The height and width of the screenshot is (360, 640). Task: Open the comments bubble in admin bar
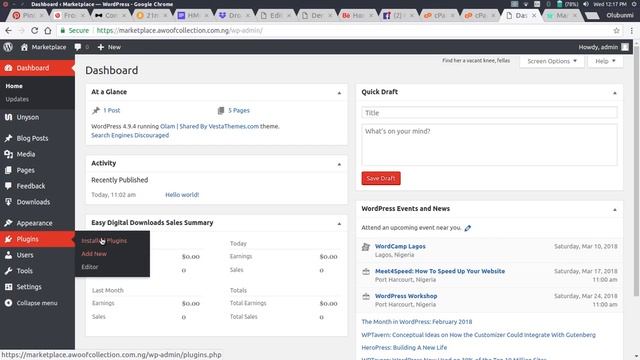click(x=78, y=47)
